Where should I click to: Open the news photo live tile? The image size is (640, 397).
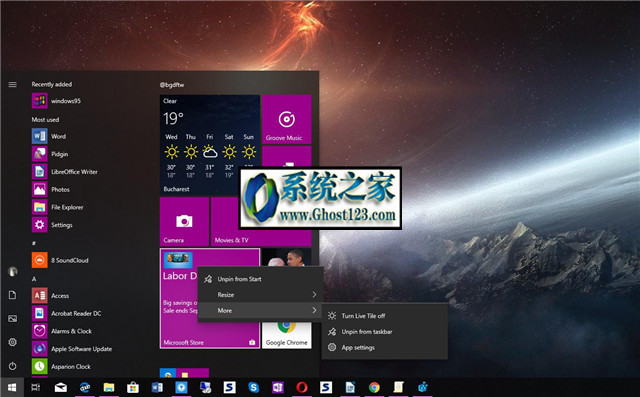click(x=287, y=257)
